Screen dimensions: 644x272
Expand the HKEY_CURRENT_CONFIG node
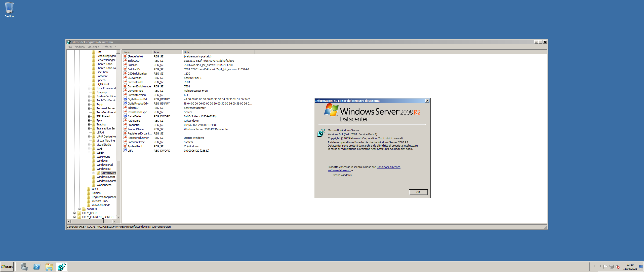[74, 217]
